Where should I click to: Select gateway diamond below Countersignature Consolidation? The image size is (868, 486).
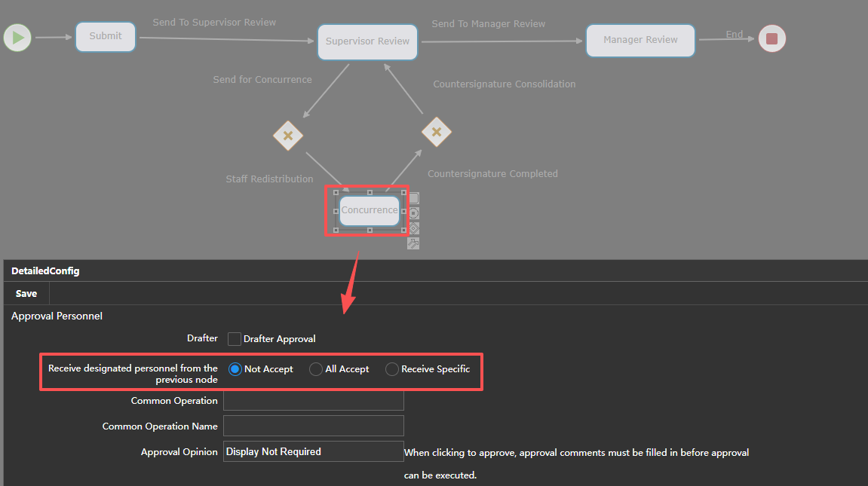(436, 132)
